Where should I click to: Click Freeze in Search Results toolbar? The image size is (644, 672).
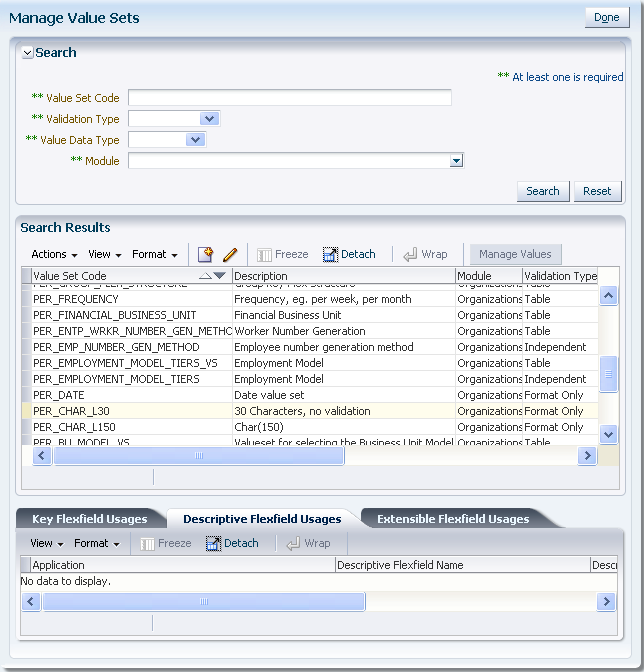[282, 254]
